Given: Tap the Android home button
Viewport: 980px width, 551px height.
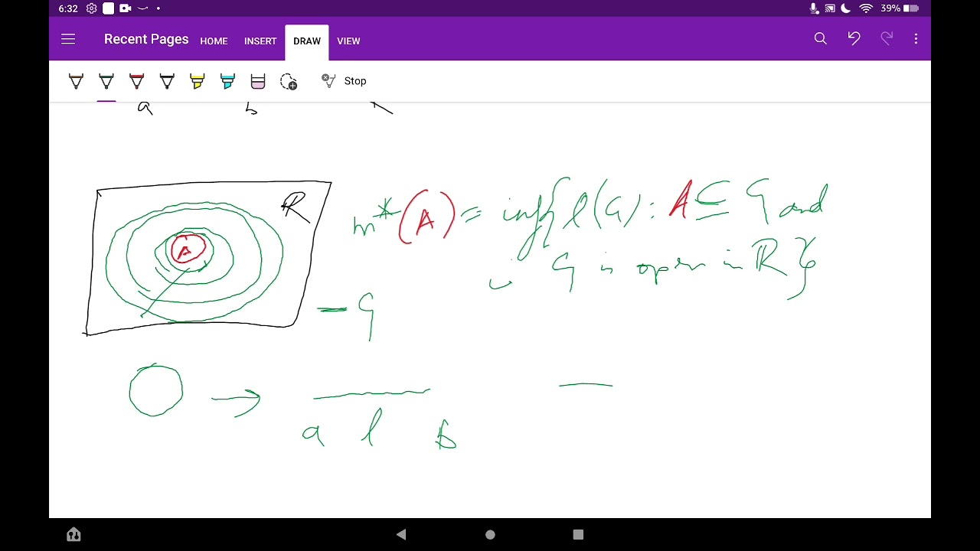Looking at the screenshot, I should (x=490, y=534).
